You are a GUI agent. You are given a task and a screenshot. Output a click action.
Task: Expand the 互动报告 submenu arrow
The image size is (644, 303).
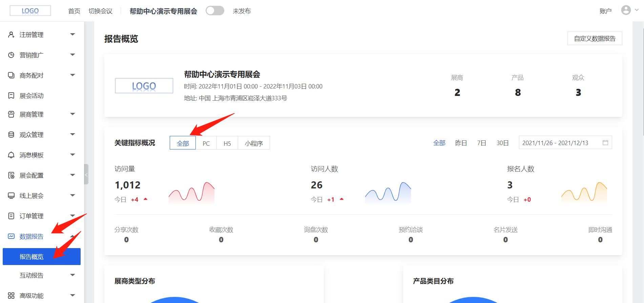(x=72, y=275)
